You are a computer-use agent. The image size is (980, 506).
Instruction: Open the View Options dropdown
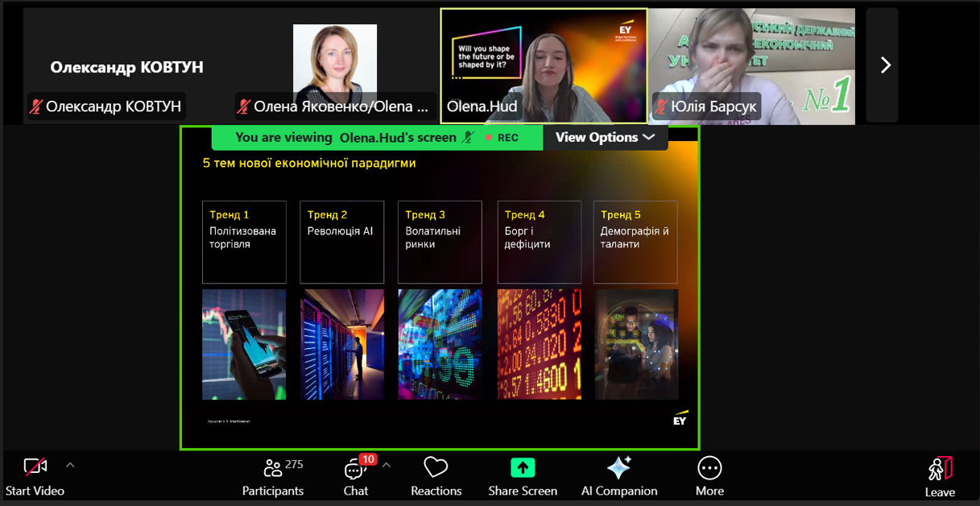605,138
